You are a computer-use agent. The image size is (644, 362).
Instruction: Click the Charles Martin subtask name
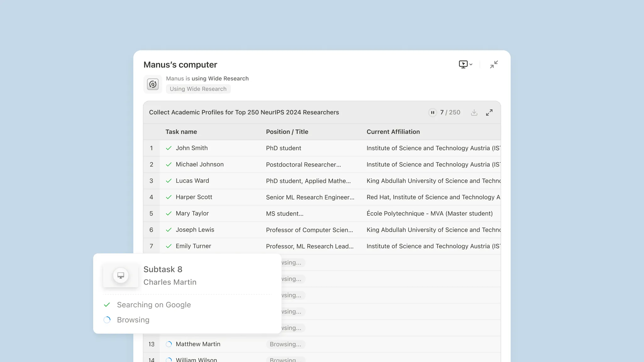click(170, 282)
